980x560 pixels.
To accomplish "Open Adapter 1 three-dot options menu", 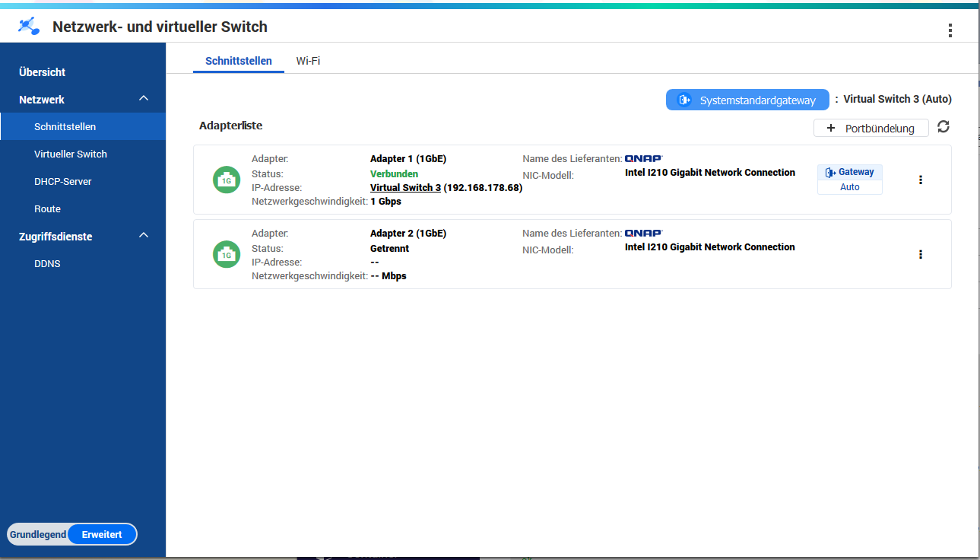I will coord(921,180).
